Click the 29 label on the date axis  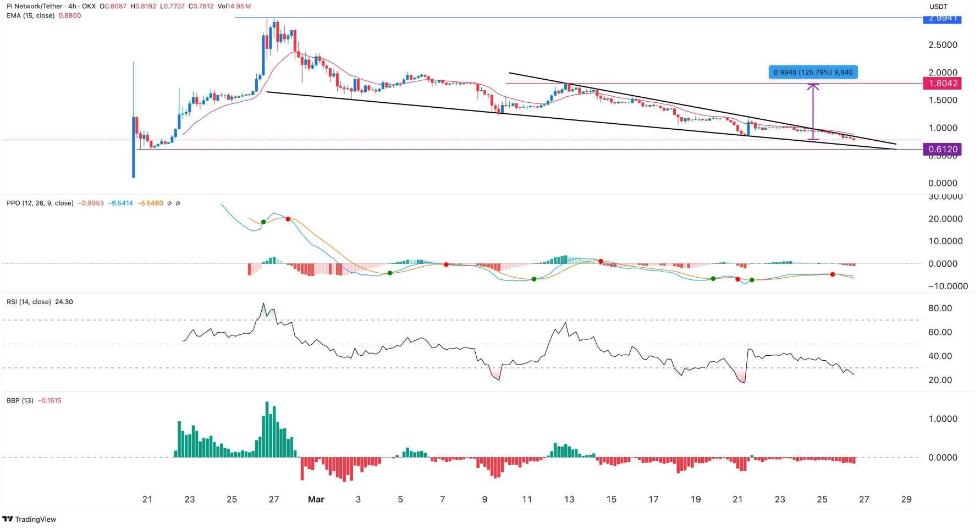coord(906,499)
